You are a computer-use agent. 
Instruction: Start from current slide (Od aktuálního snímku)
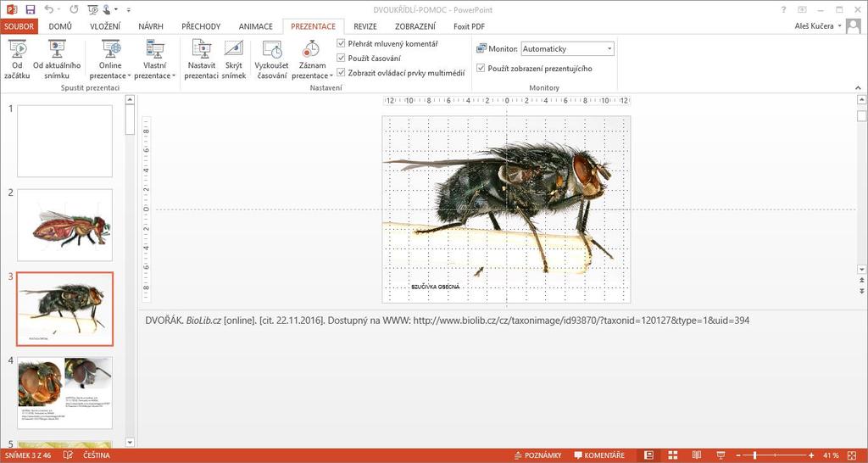point(57,48)
